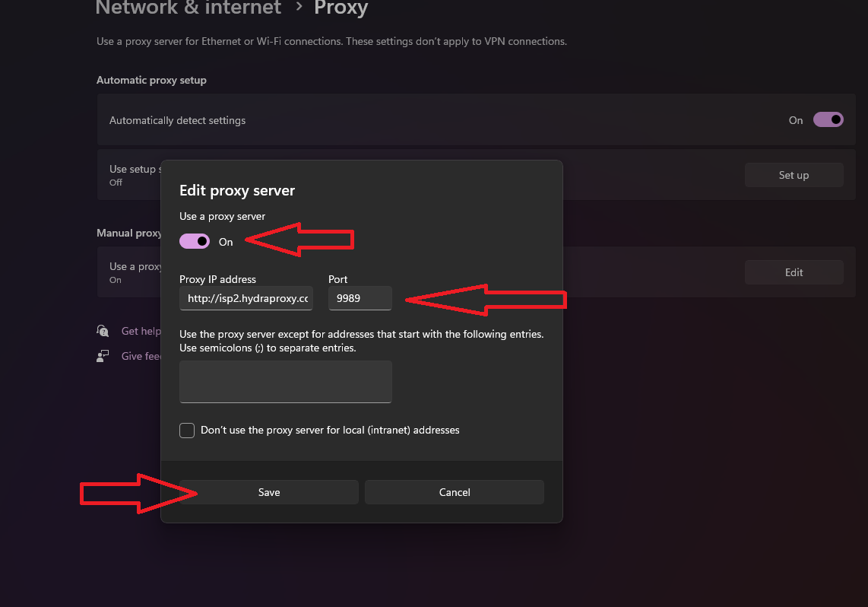
Task: Click the Edit proxy server dialog title
Action: [236, 190]
